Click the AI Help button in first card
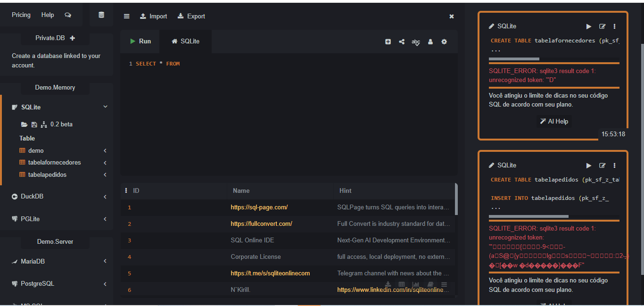Image resolution: width=644 pixels, height=306 pixels. [554, 121]
